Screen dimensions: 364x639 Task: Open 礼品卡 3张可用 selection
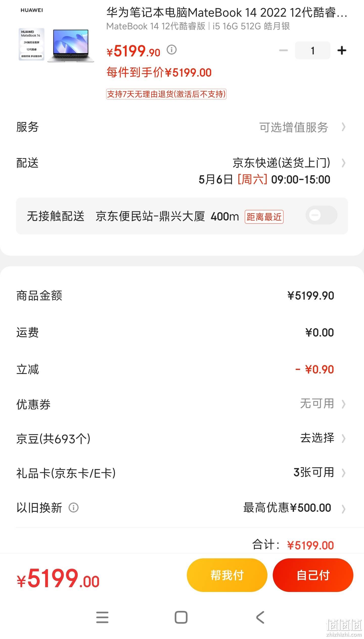point(320,472)
